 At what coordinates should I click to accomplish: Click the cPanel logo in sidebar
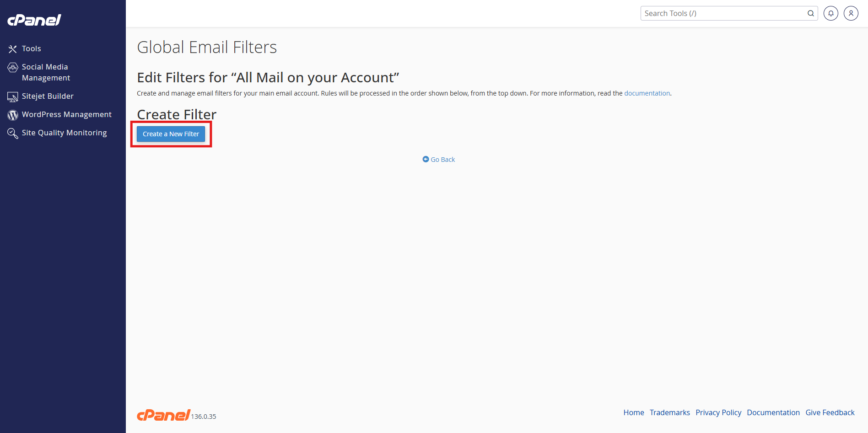click(x=34, y=20)
